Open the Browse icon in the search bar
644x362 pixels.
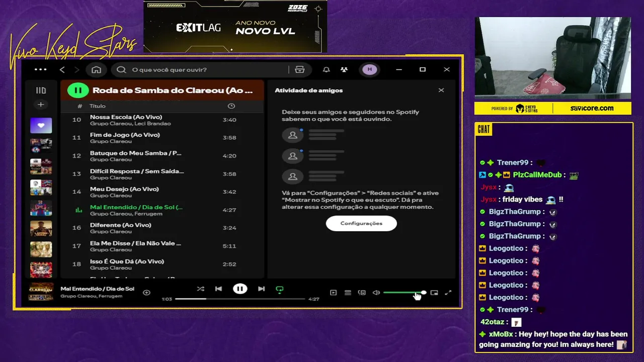(300, 69)
